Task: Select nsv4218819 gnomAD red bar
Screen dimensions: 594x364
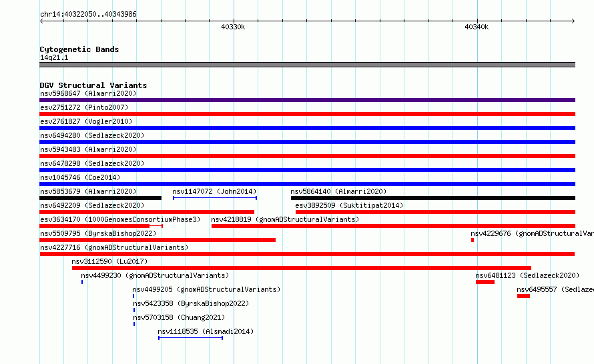Action: pos(393,226)
